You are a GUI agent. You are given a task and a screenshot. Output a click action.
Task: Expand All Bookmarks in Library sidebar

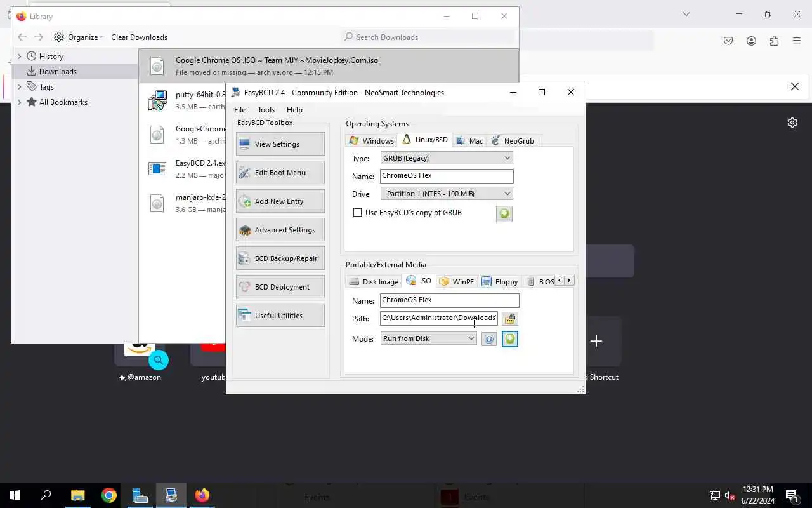tap(20, 102)
